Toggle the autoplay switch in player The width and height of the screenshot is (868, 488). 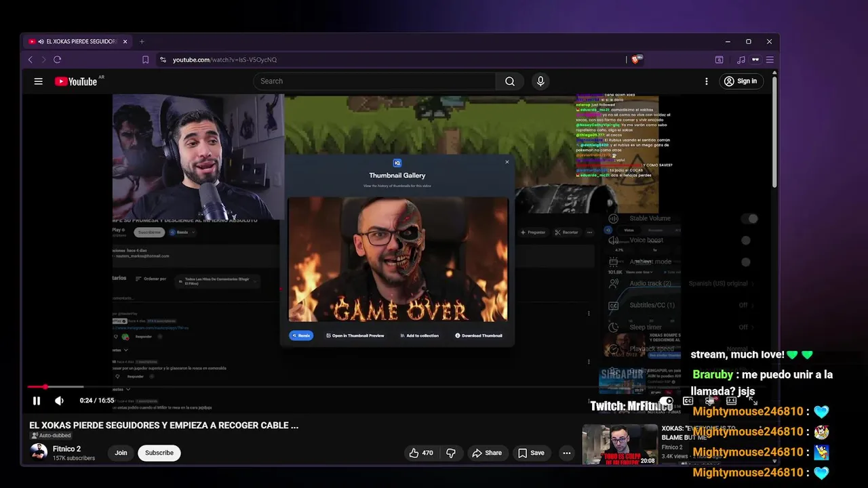click(667, 401)
